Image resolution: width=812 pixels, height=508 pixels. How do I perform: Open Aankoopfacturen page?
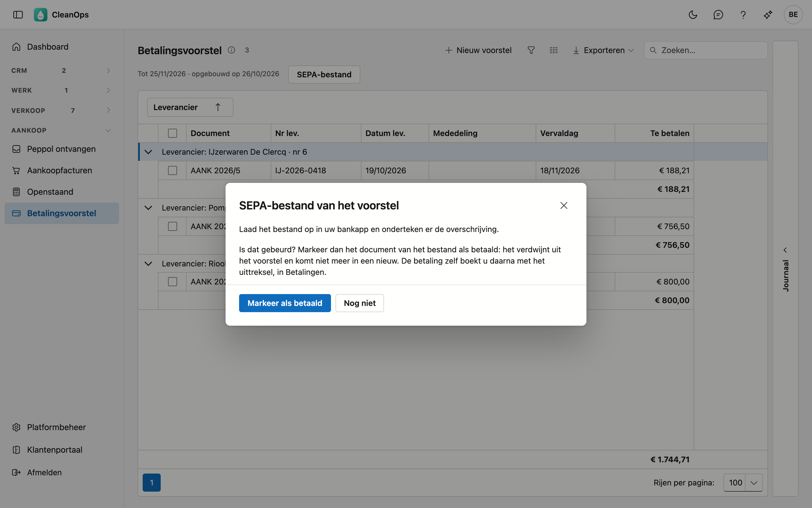point(61,170)
